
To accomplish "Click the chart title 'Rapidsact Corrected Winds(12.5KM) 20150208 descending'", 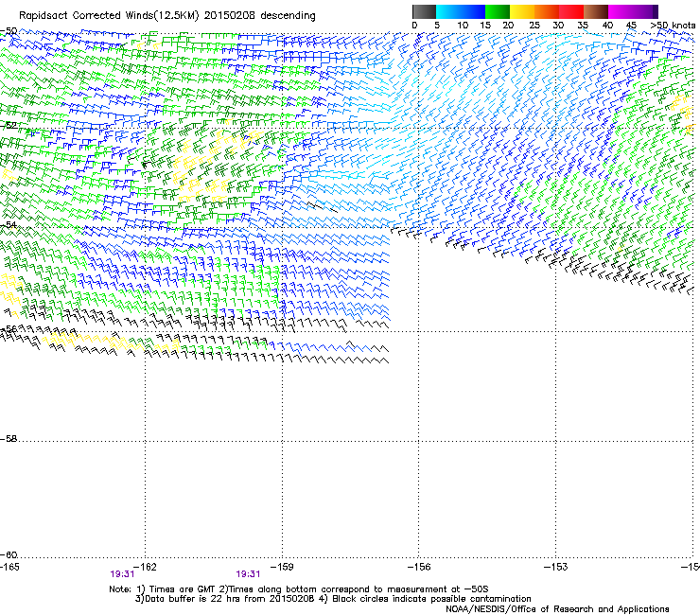I will (167, 15).
